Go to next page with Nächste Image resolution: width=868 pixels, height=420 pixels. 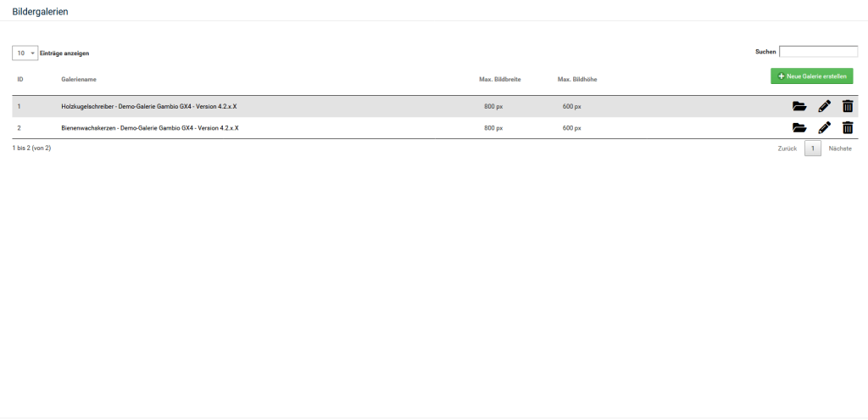coord(840,148)
